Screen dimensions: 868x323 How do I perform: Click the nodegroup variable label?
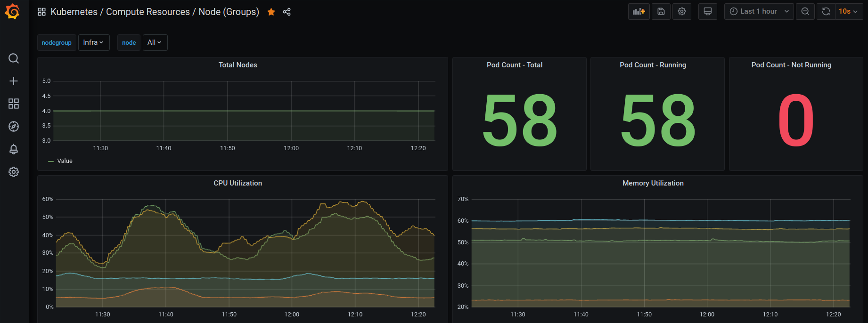click(x=57, y=42)
